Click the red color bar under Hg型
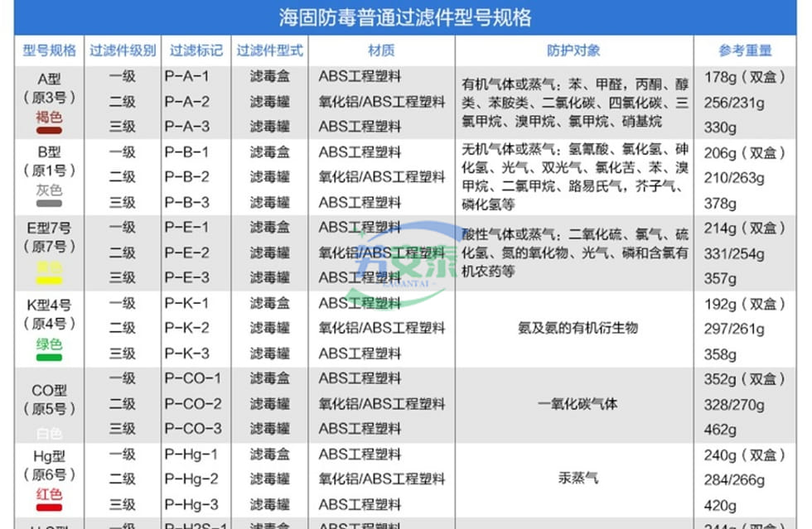The image size is (812, 529). [x=49, y=508]
